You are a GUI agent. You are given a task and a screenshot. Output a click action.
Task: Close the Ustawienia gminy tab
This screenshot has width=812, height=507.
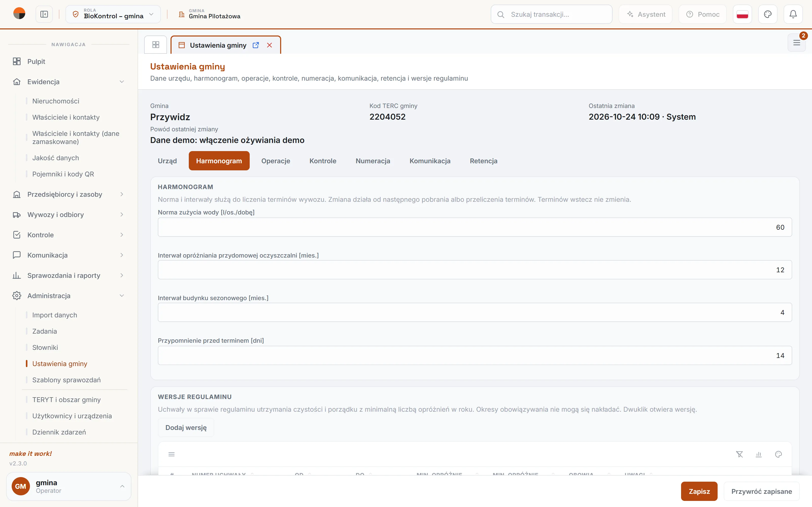click(269, 45)
